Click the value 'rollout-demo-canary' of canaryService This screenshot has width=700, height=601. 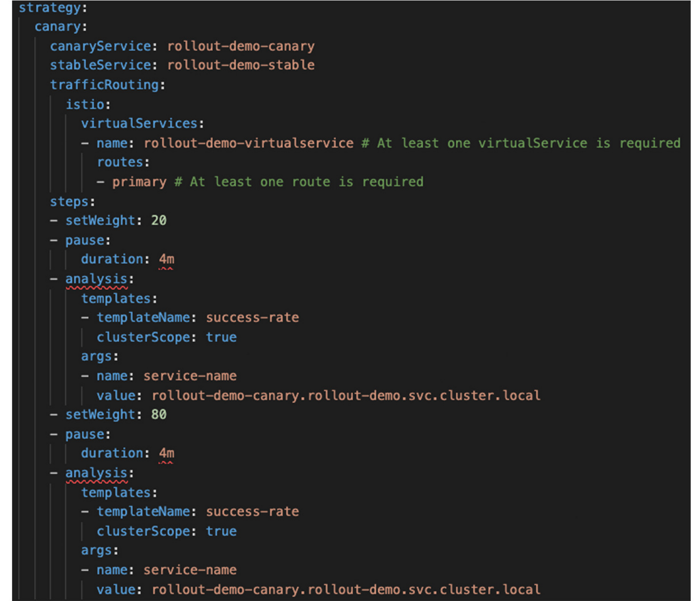pos(241,46)
